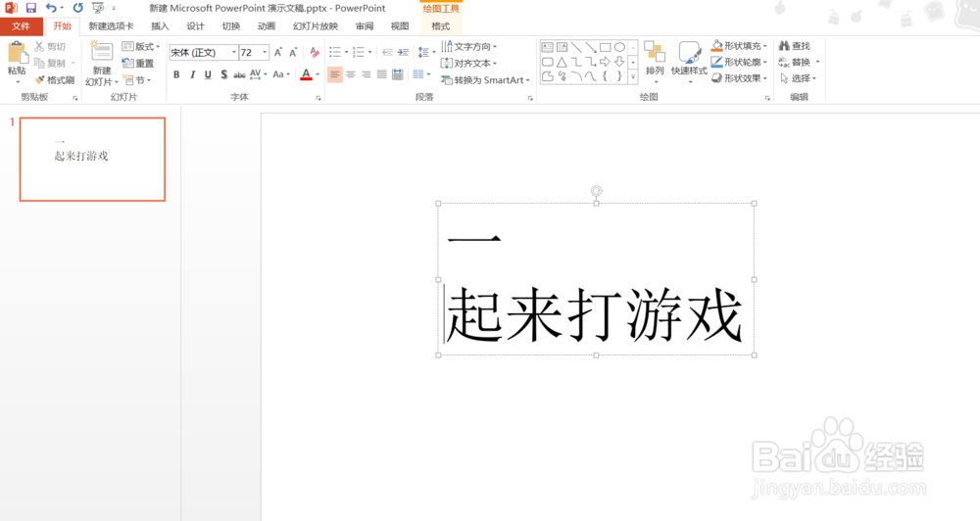The height and width of the screenshot is (521, 980).
Task: Select the Down Arrow block shape
Action: [x=619, y=62]
